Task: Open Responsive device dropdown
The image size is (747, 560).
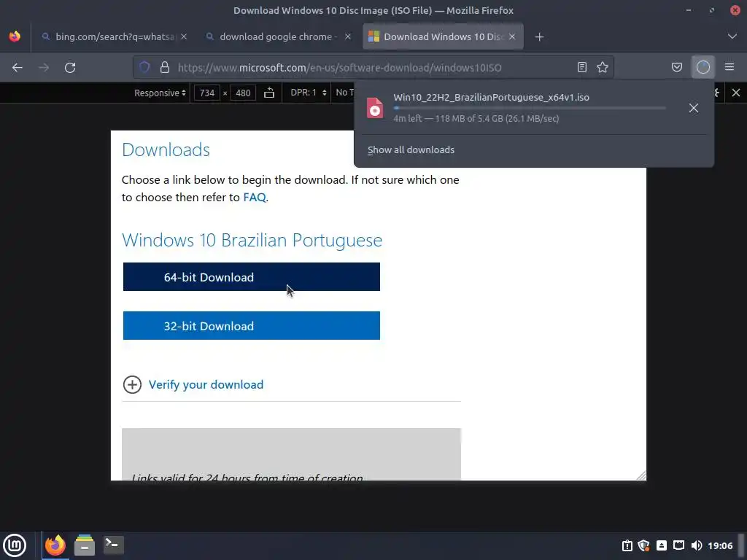Action: tap(160, 93)
